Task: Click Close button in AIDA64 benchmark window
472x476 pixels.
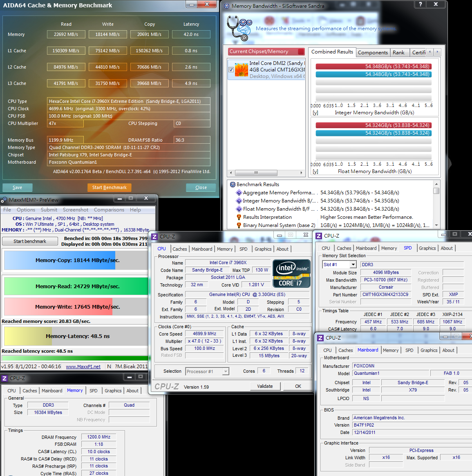Action: click(x=201, y=188)
